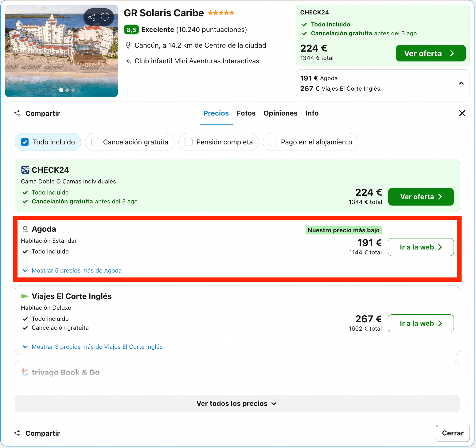Click 267 € Viajes El Corte Inglés summary

pos(340,88)
